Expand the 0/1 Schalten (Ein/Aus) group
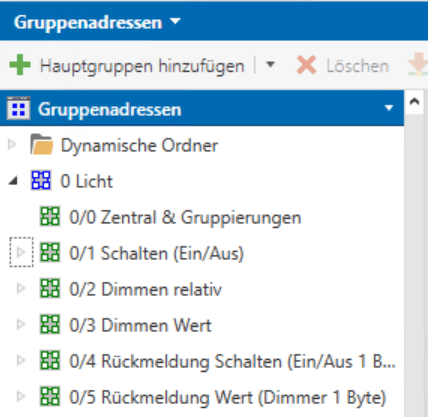The width and height of the screenshot is (428, 417). click(x=21, y=252)
